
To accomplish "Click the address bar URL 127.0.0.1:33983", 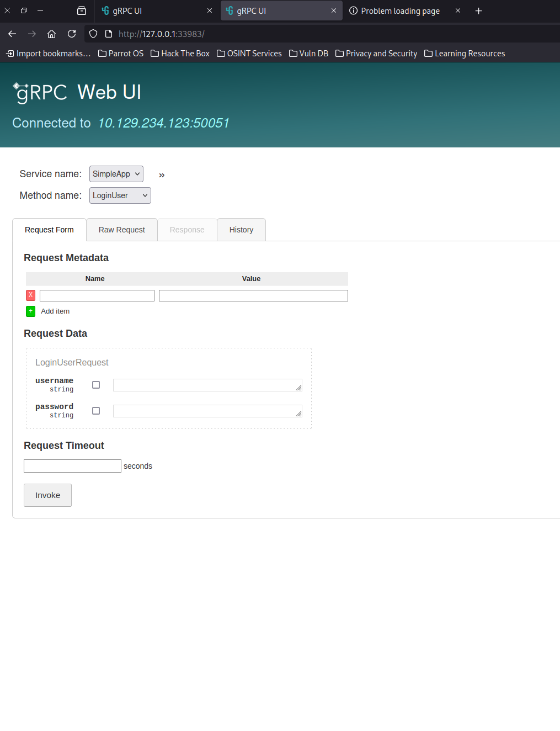I will tap(162, 34).
